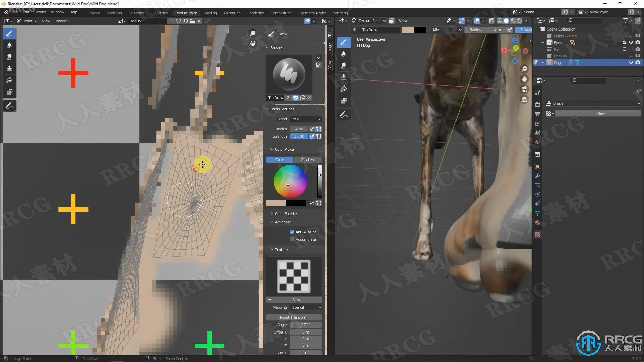Screen dimensions: 644x362
Task: Select the Gradient color option tab
Action: (x=308, y=159)
